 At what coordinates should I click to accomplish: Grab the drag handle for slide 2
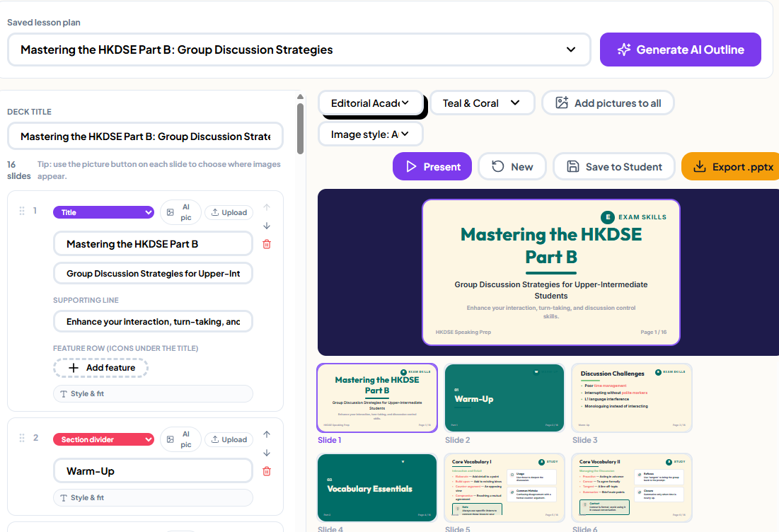pos(22,438)
